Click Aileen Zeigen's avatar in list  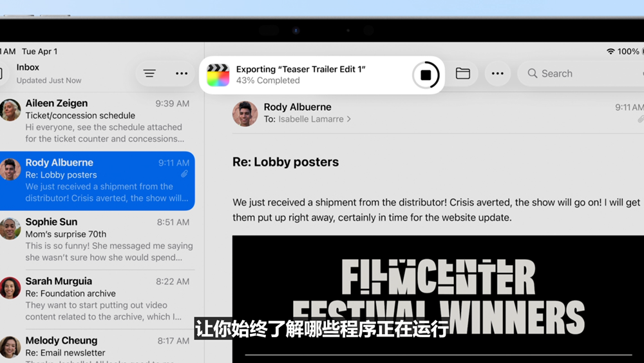pyautogui.click(x=10, y=110)
